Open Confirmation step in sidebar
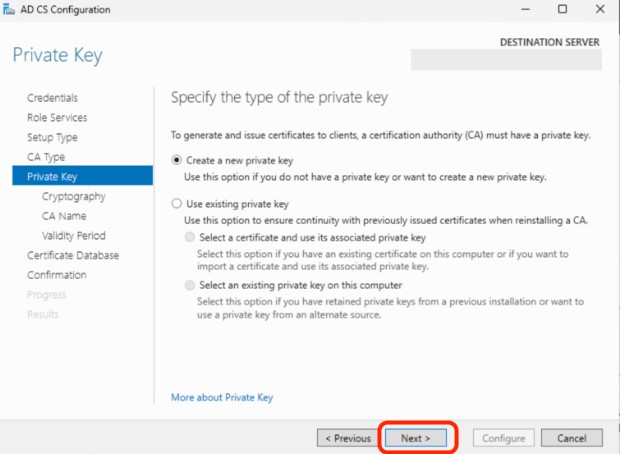This screenshot has height=454, width=622. [x=57, y=275]
